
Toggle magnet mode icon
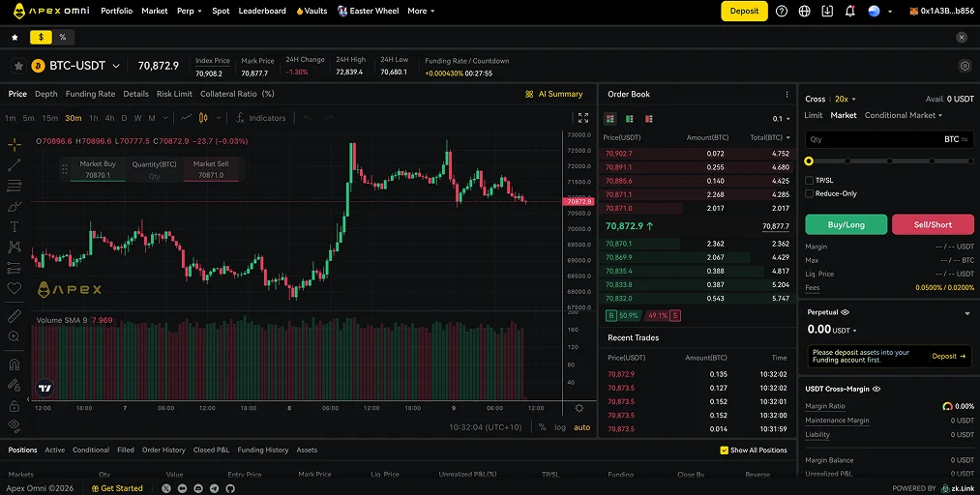15,364
